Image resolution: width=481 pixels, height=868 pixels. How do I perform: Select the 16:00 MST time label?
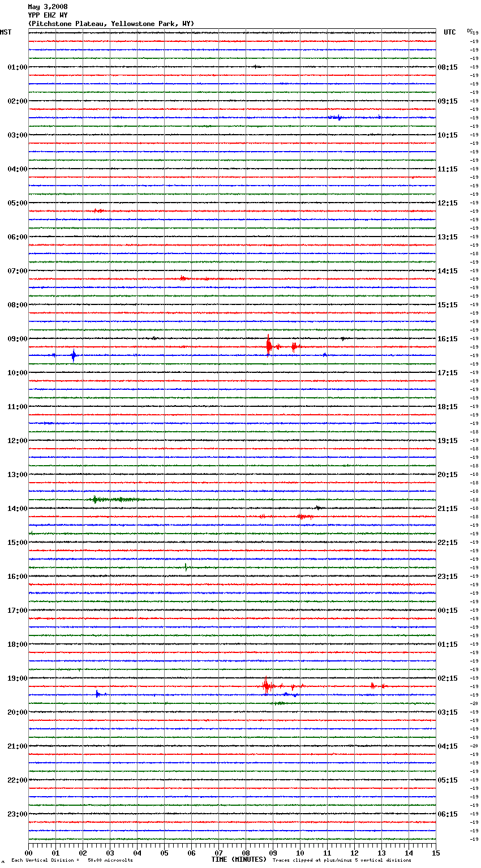coord(18,577)
